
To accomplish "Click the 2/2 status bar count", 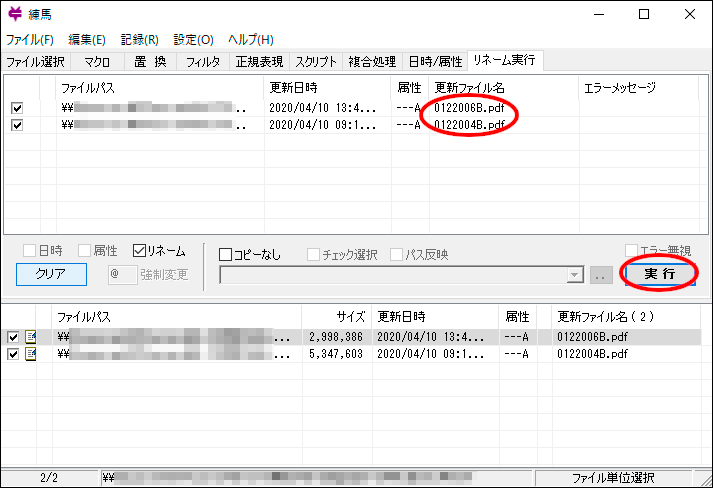I will (49, 478).
